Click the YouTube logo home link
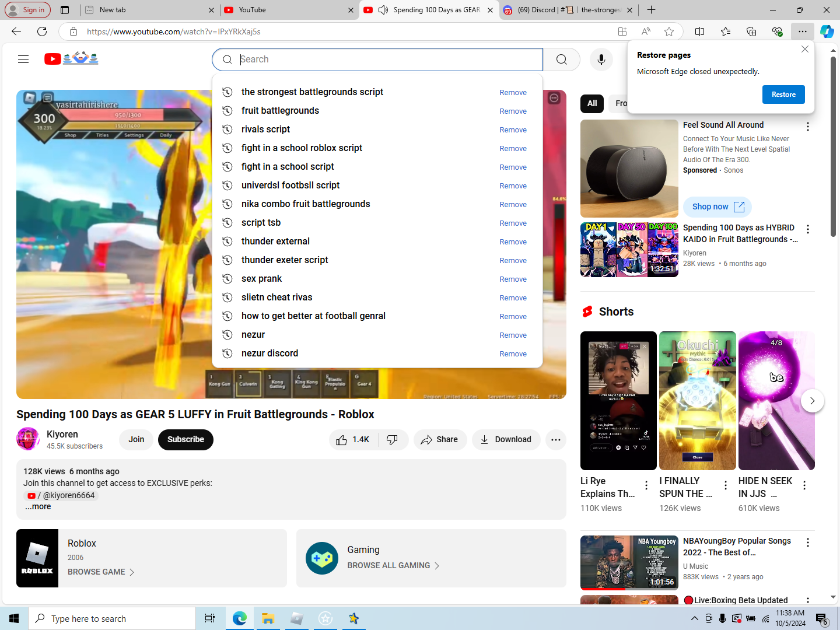Viewport: 840px width, 630px height. pyautogui.click(x=71, y=58)
